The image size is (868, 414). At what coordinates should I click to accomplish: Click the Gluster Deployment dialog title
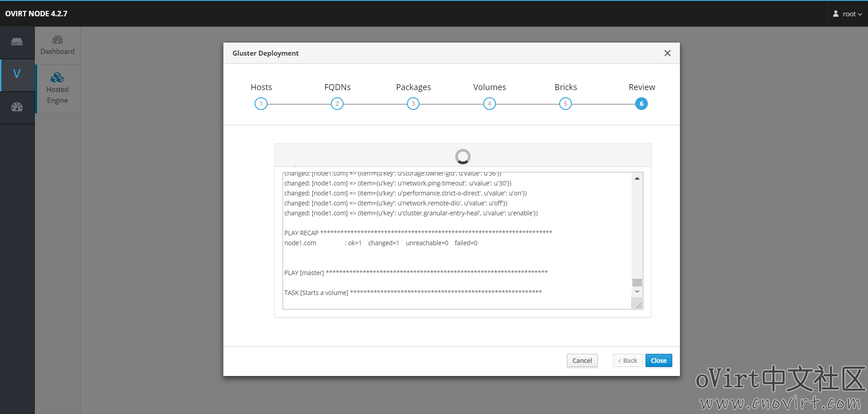[x=265, y=53]
